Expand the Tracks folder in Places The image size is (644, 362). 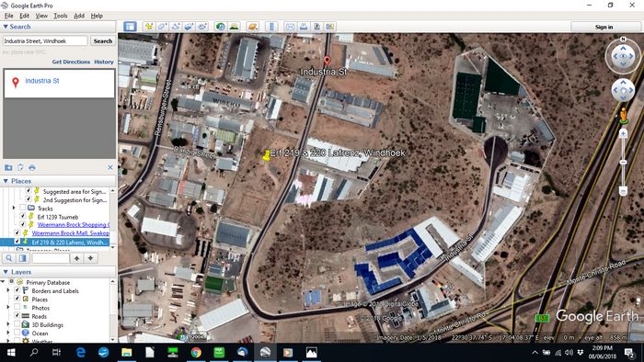(14, 209)
